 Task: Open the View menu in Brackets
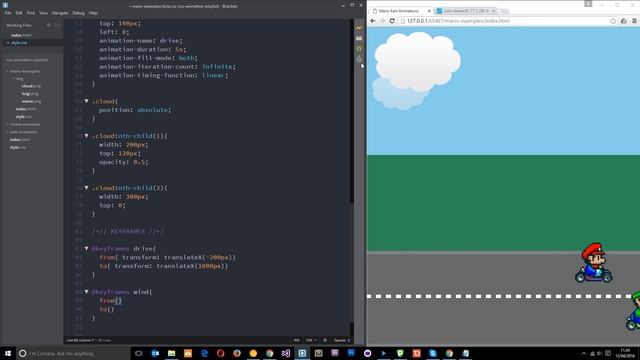[43, 13]
